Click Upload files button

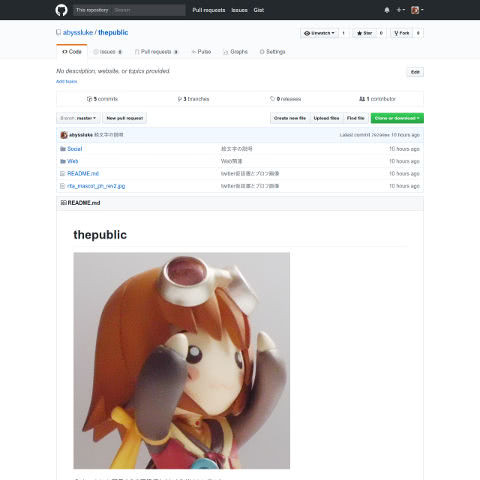(x=326, y=118)
